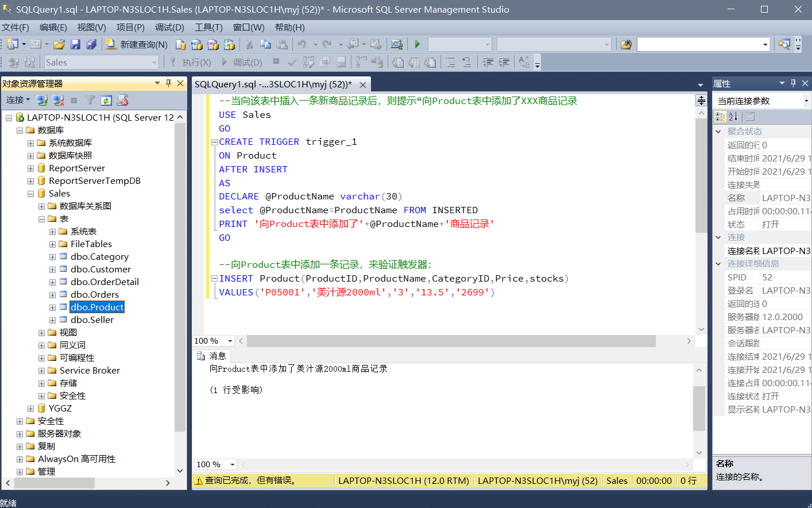Open the messages pane zoom 100 % dropdown

click(233, 464)
